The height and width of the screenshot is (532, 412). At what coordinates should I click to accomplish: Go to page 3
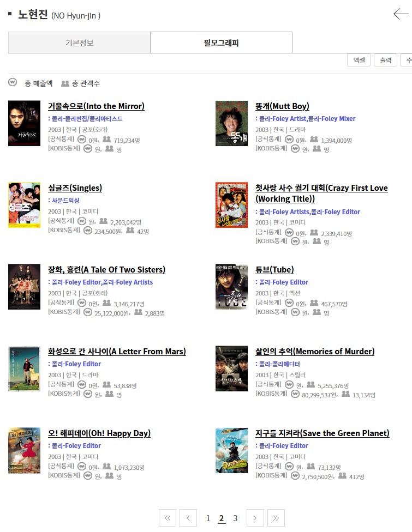tap(235, 518)
